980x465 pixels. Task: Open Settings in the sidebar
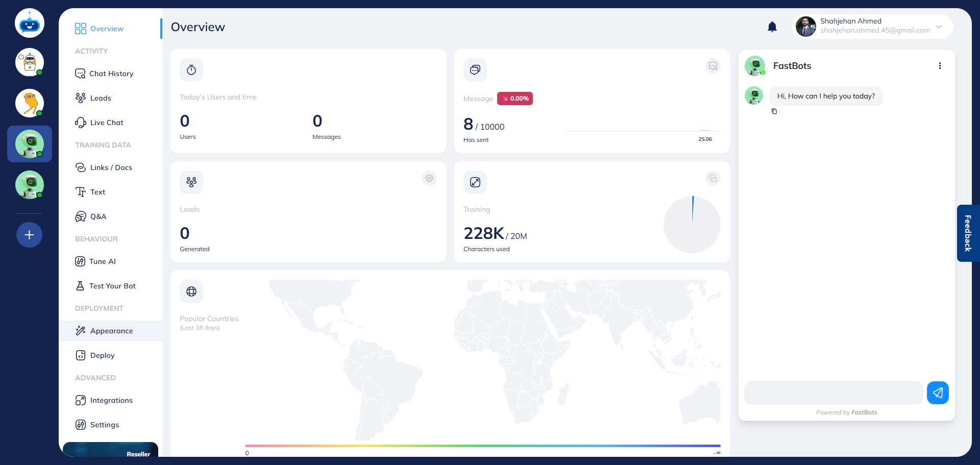97,425
